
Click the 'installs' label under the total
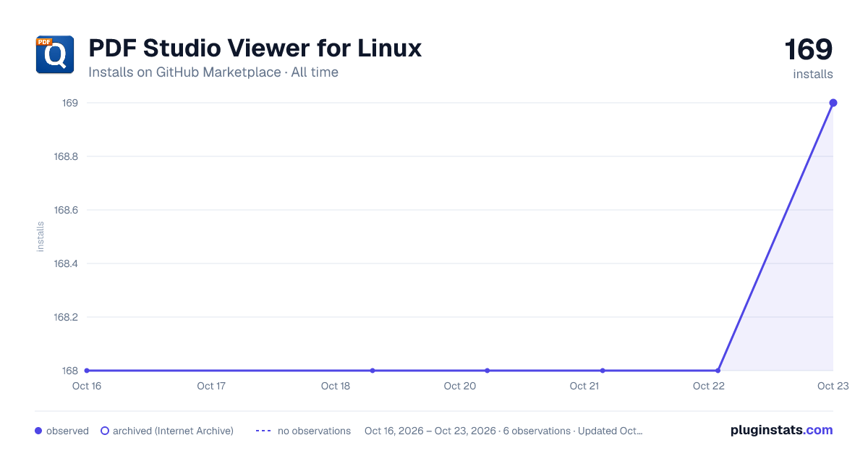[x=813, y=74]
